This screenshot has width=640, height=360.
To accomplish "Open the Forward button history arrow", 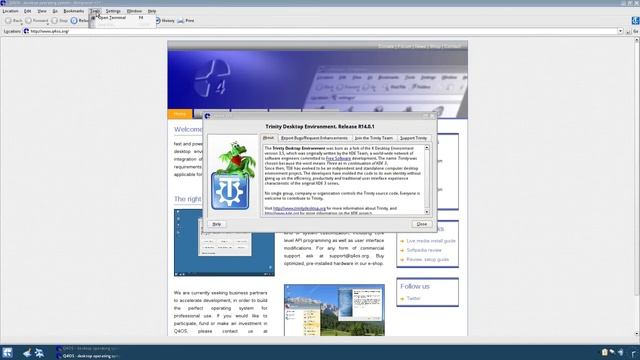I will [48, 23].
